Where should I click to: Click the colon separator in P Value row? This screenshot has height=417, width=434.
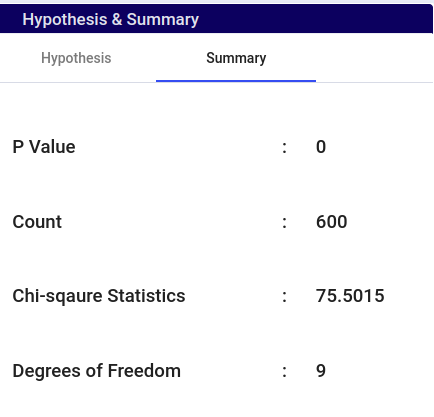pos(284,147)
